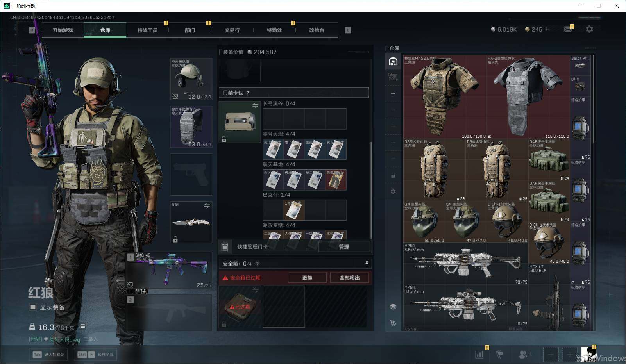Click the warehouse grid vertical scrollbar

(x=594, y=99)
